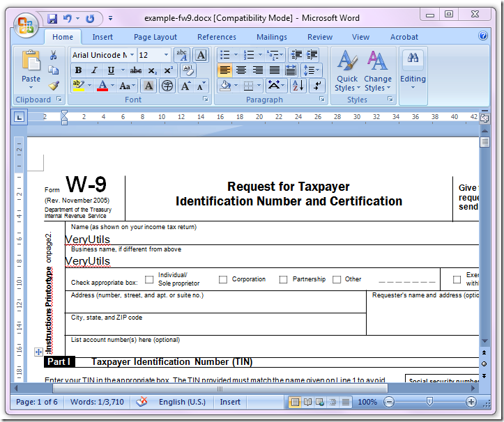Toggle bold formatting
Viewport: 504px width, 422px height.
78,70
